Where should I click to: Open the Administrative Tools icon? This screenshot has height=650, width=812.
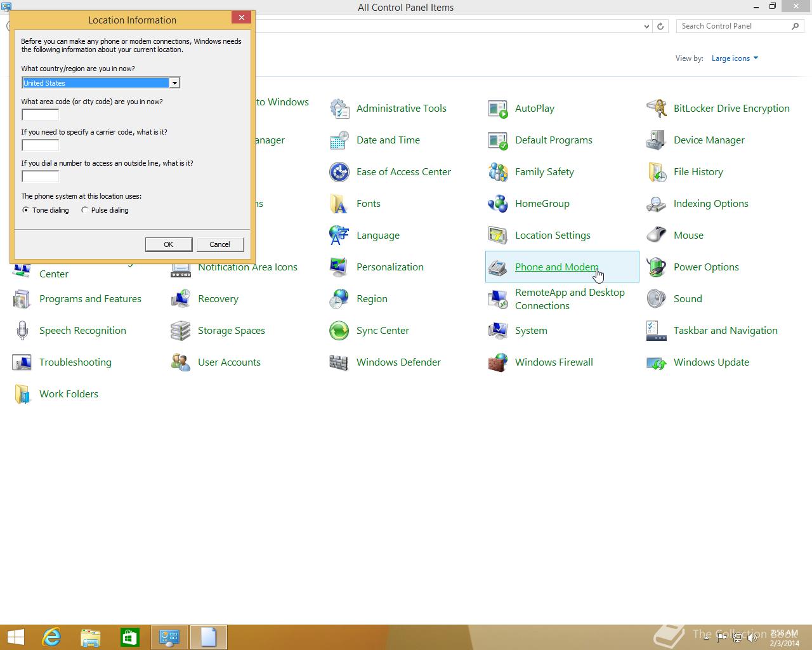click(339, 109)
